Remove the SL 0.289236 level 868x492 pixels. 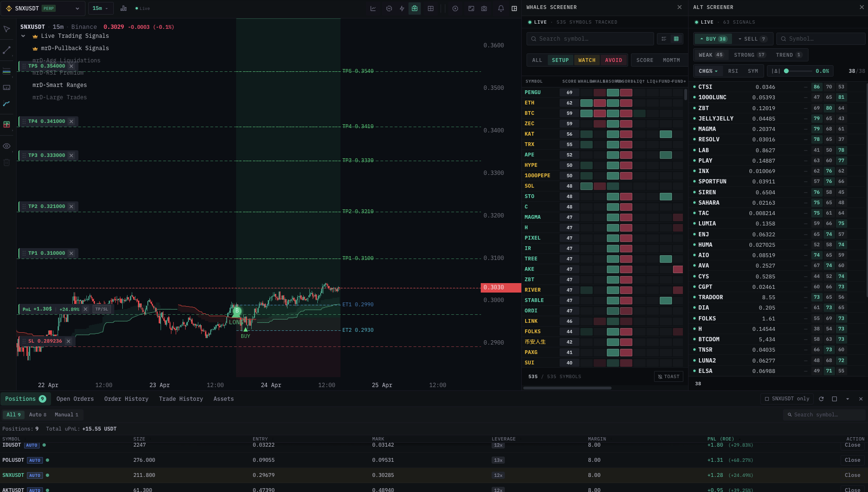68,341
